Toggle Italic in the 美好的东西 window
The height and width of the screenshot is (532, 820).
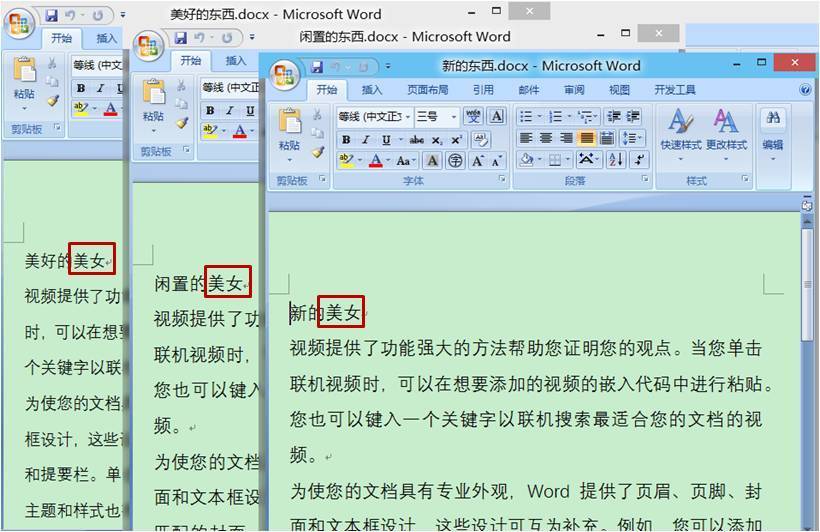pos(101,88)
